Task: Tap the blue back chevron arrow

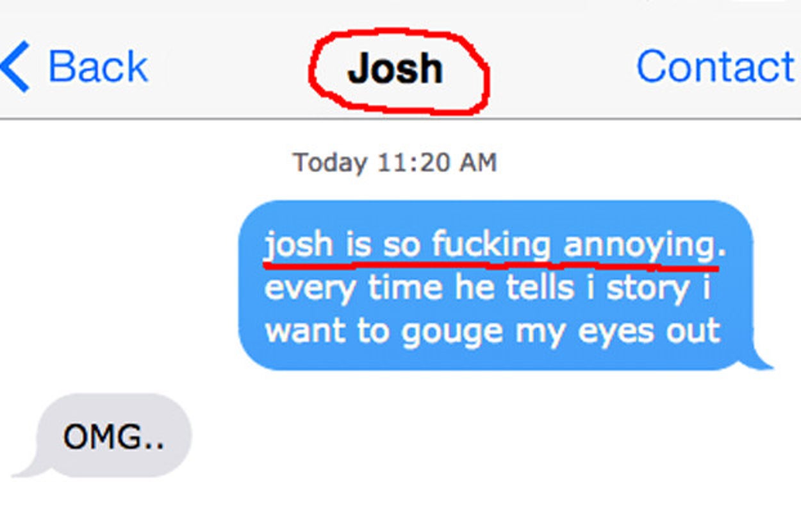Action: pos(15,67)
